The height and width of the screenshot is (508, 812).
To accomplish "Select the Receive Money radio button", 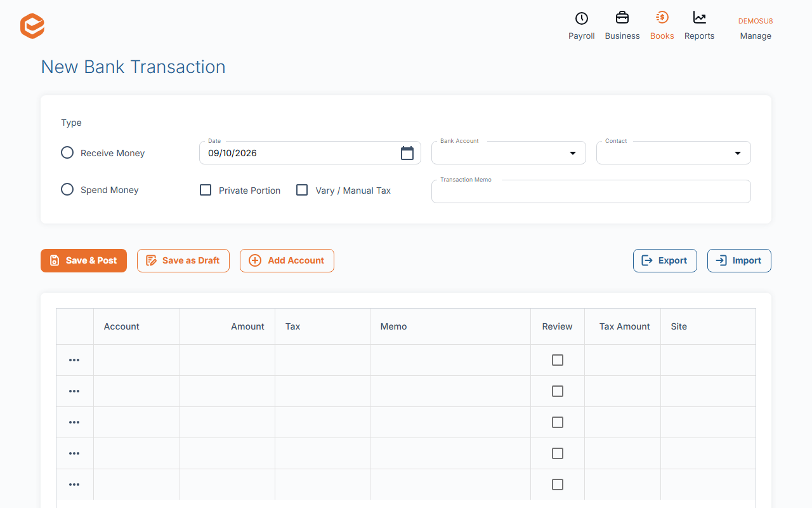I will pos(67,152).
